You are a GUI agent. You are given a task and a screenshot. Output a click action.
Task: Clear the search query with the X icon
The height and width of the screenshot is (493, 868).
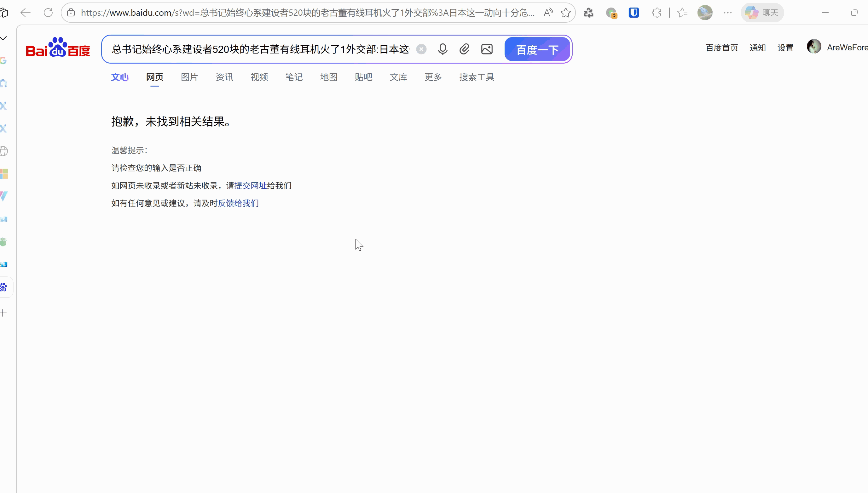(x=421, y=49)
